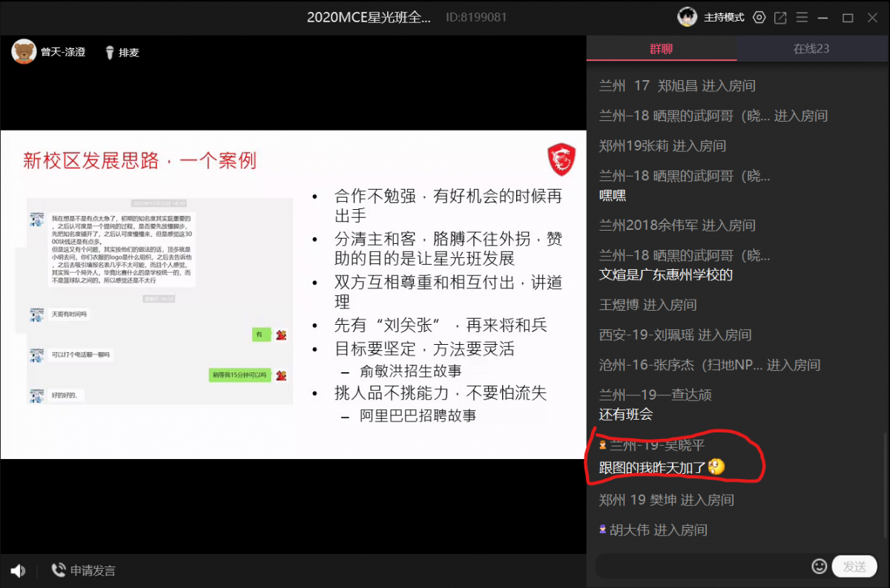Viewport: 890px width, 588px height.
Task: Click the user avatar in the title bar
Action: point(688,16)
